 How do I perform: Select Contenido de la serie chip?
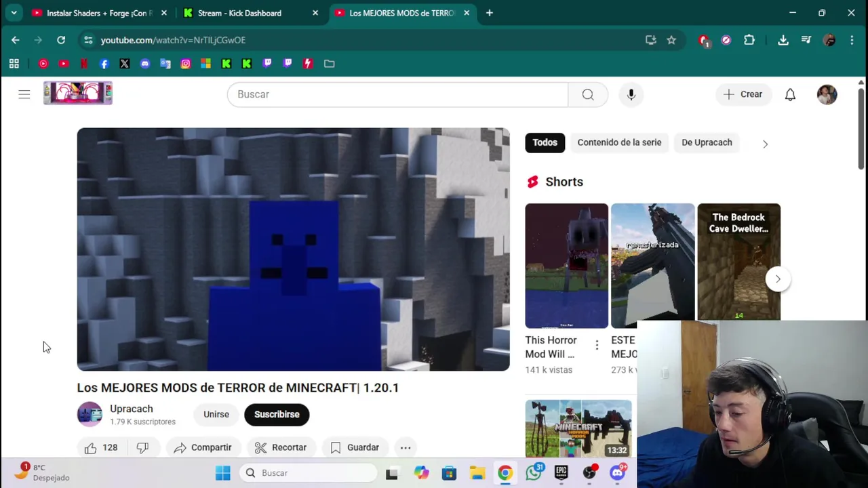point(619,142)
